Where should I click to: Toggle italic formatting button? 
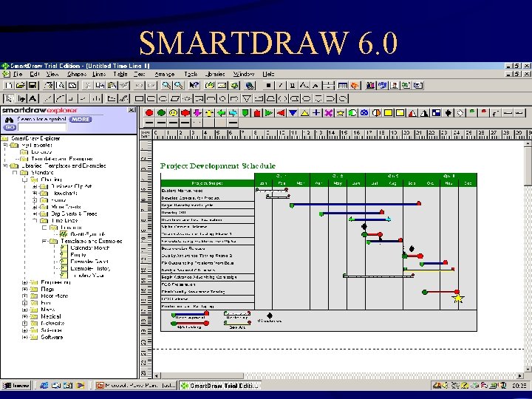(x=281, y=85)
